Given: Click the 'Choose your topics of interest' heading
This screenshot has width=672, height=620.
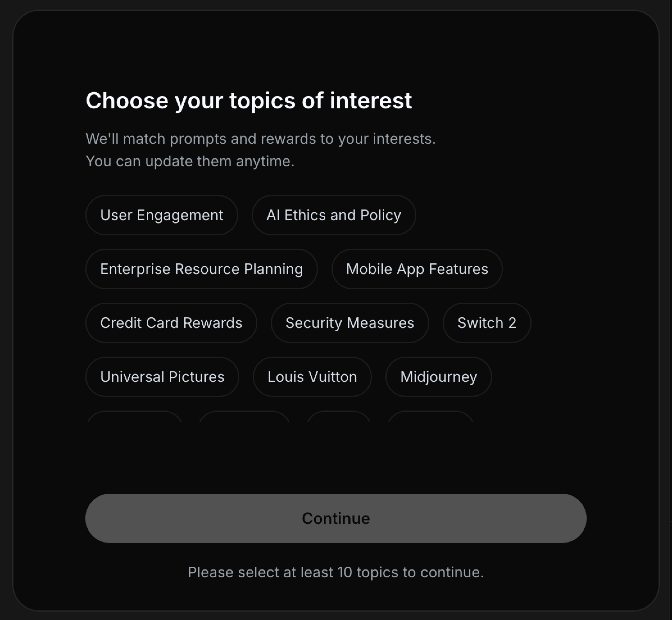Looking at the screenshot, I should click(x=248, y=101).
